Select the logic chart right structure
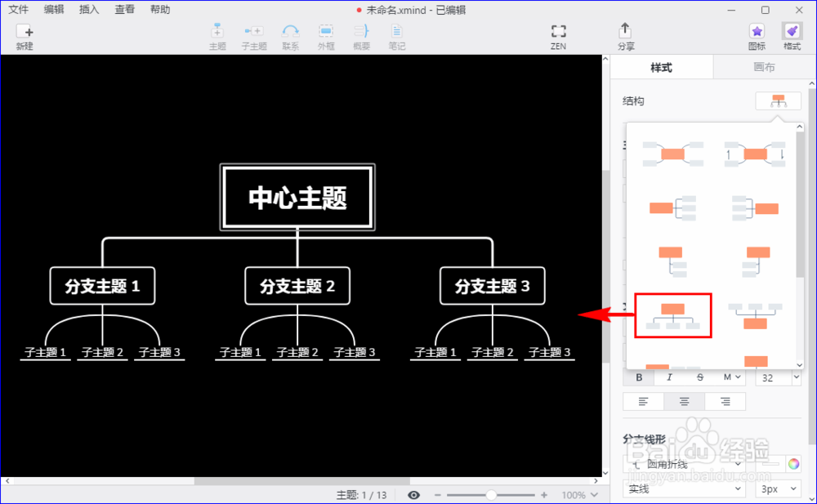Viewport: 817px width, 504px height. 672,208
